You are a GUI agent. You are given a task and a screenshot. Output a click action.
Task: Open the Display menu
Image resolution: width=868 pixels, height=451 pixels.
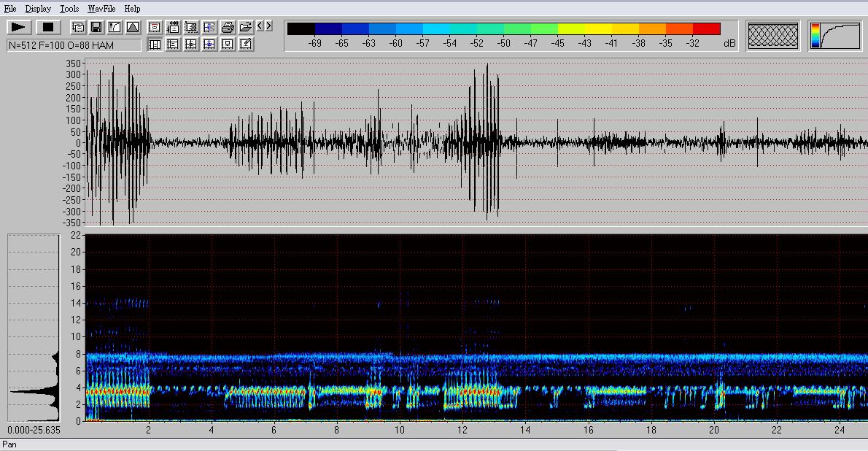point(38,9)
